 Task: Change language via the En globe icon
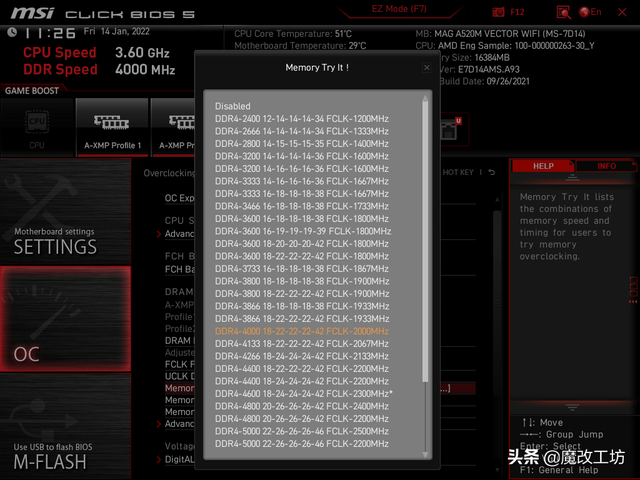click(590, 12)
